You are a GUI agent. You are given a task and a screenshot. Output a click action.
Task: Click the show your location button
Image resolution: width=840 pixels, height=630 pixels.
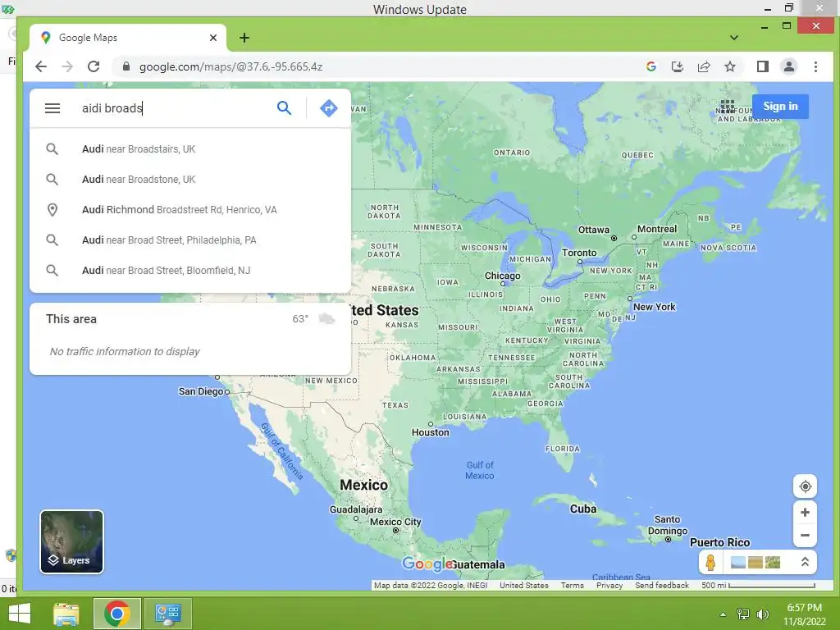coord(805,486)
